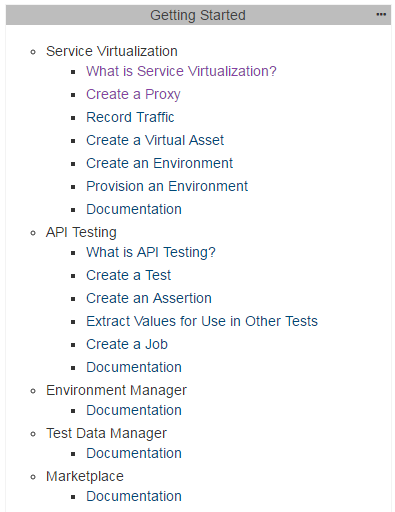This screenshot has width=395, height=512.
Task: Open the Create a Job link
Action: tap(127, 344)
